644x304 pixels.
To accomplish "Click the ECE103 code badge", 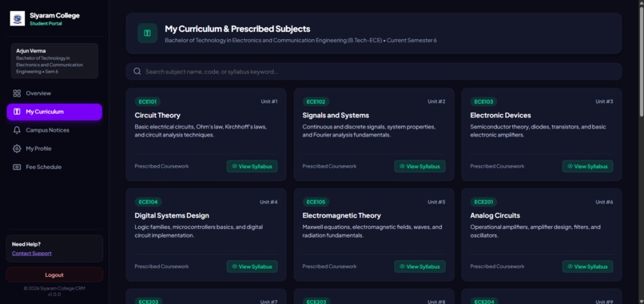I will (483, 102).
